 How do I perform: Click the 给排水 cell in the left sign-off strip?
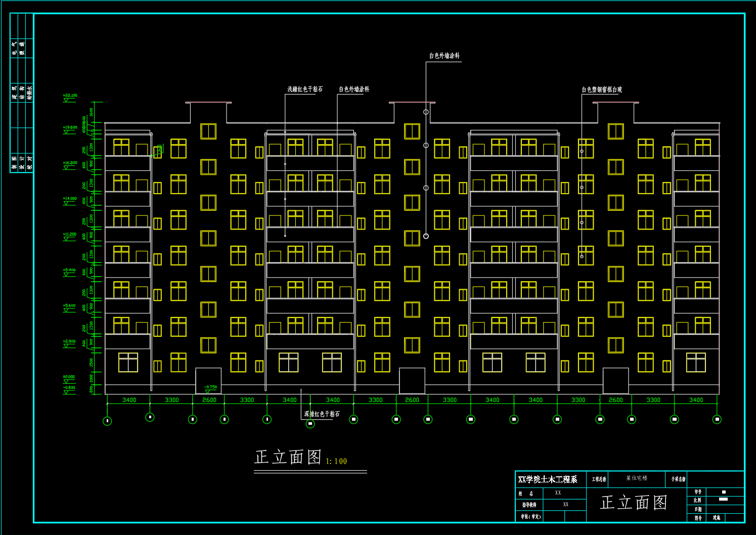point(29,93)
